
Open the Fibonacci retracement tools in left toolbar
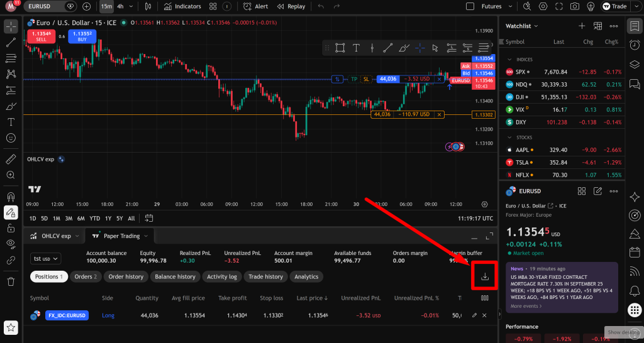click(x=11, y=58)
